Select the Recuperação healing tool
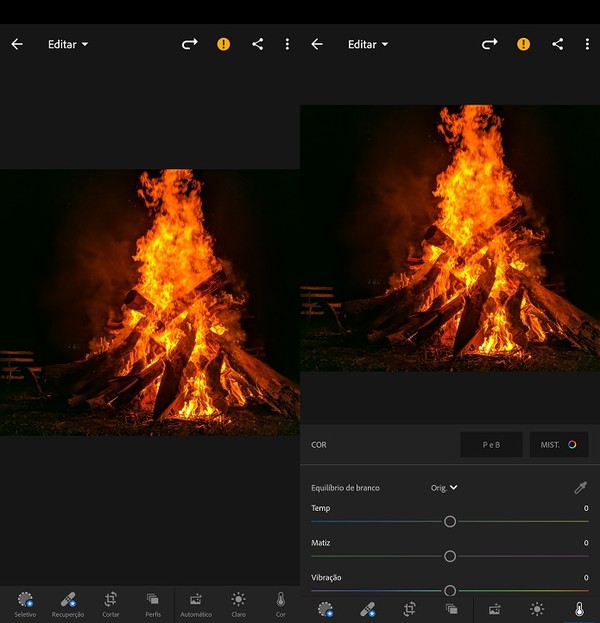The image size is (600, 623). click(68, 605)
